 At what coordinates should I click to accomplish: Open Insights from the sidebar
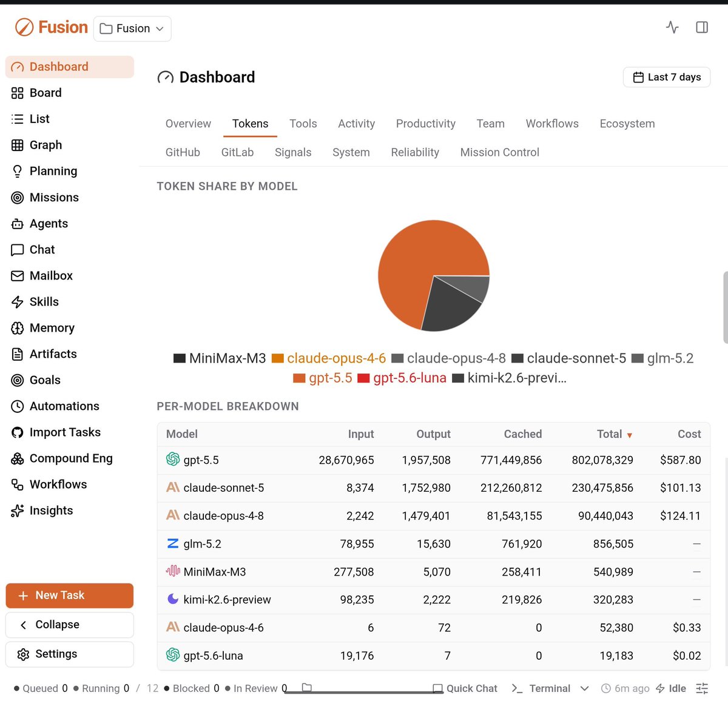(70, 510)
